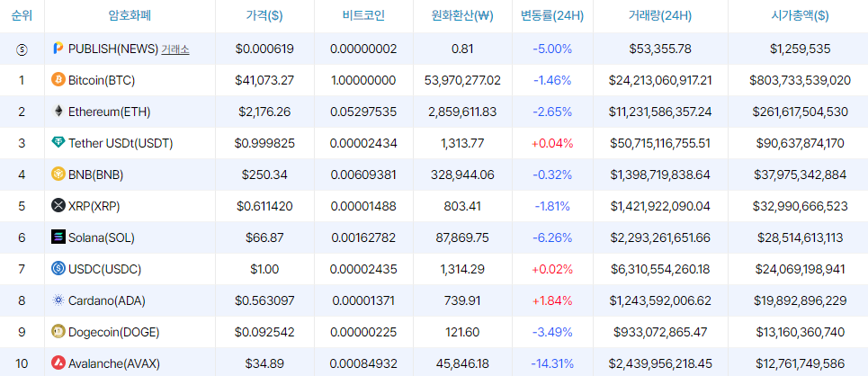This screenshot has height=376, width=868.
Task: Click XRP bitcoin value 0.00001488
Action: pos(363,207)
